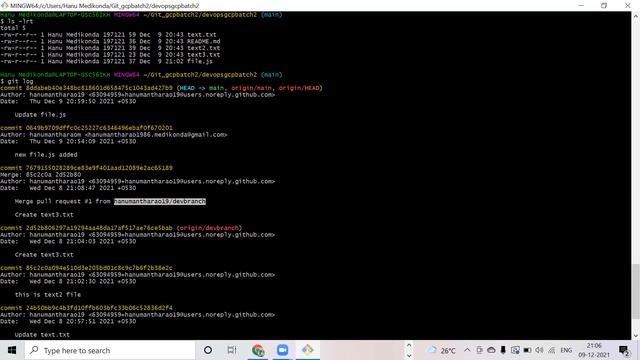640x360 pixels.
Task: Open the Git Bash title bar icon menu
Action: coord(4,5)
